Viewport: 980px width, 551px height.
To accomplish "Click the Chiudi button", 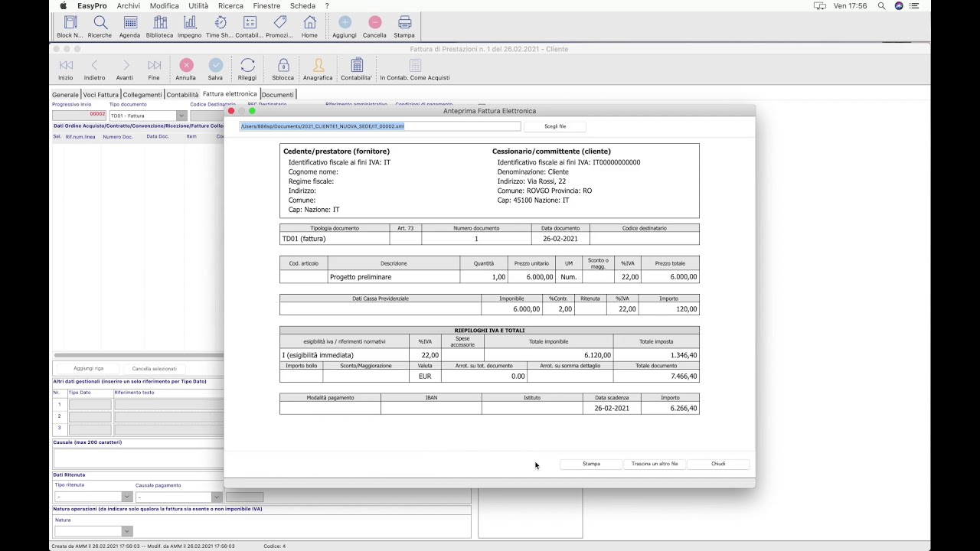I will pyautogui.click(x=718, y=464).
